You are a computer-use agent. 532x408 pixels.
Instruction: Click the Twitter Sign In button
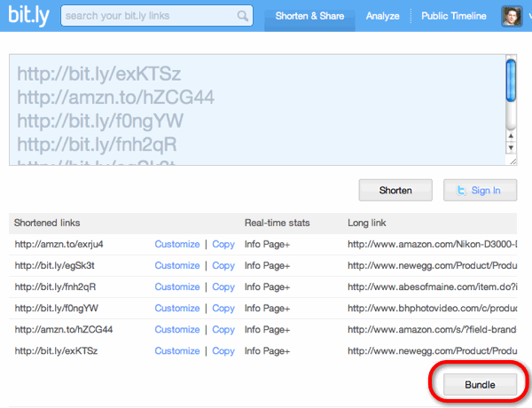[480, 190]
